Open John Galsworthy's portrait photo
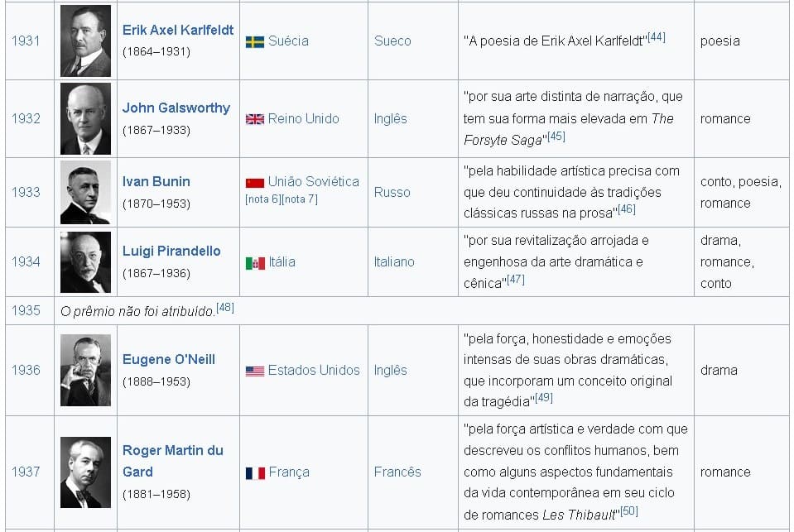 [85, 118]
